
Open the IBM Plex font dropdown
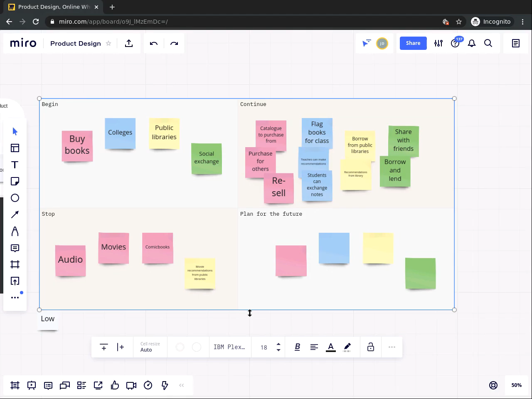(x=230, y=347)
